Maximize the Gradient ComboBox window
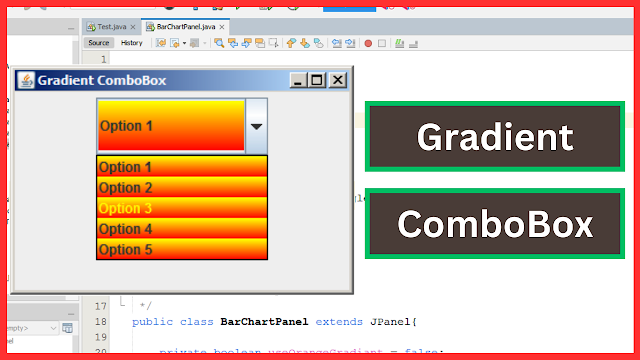The image size is (640, 360). 317,80
